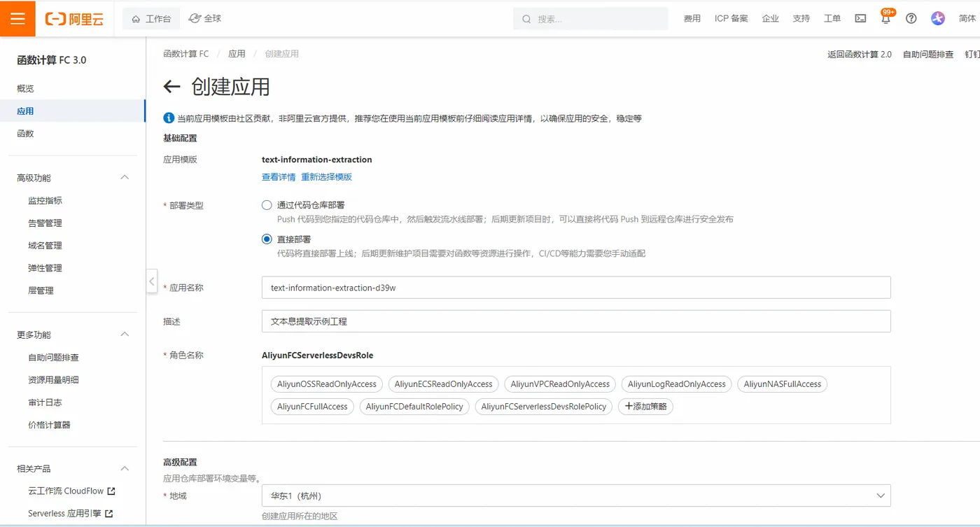Open the 全球 region selector
The height and width of the screenshot is (527, 980).
pos(205,19)
